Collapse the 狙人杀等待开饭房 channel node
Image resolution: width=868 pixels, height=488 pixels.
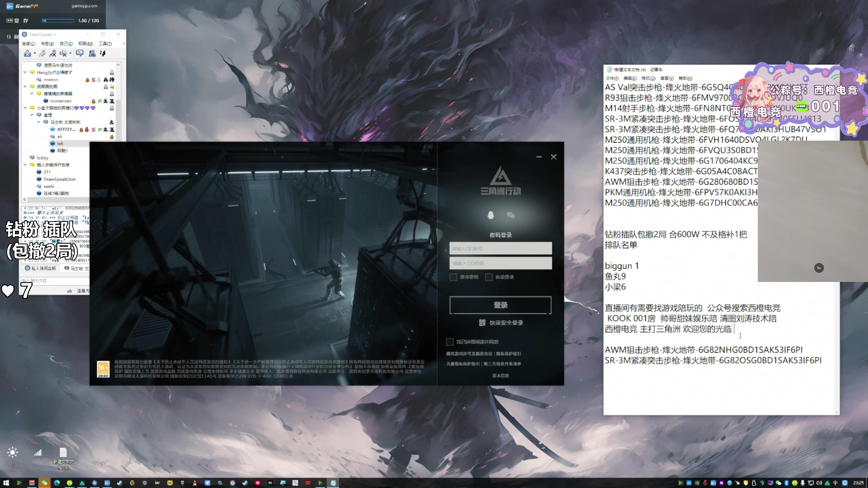tap(25, 165)
